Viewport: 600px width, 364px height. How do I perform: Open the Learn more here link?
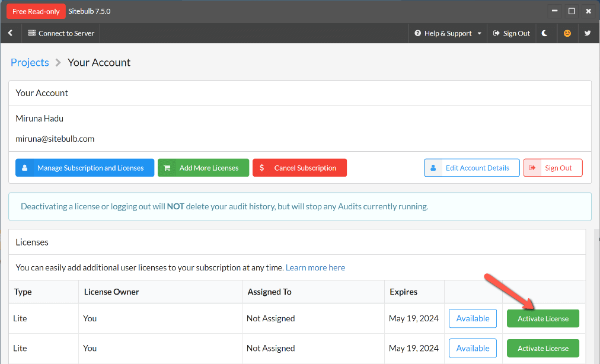click(x=315, y=267)
